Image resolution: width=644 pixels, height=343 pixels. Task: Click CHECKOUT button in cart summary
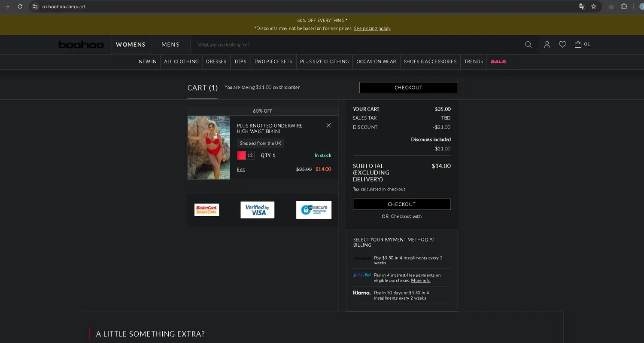[x=402, y=204]
